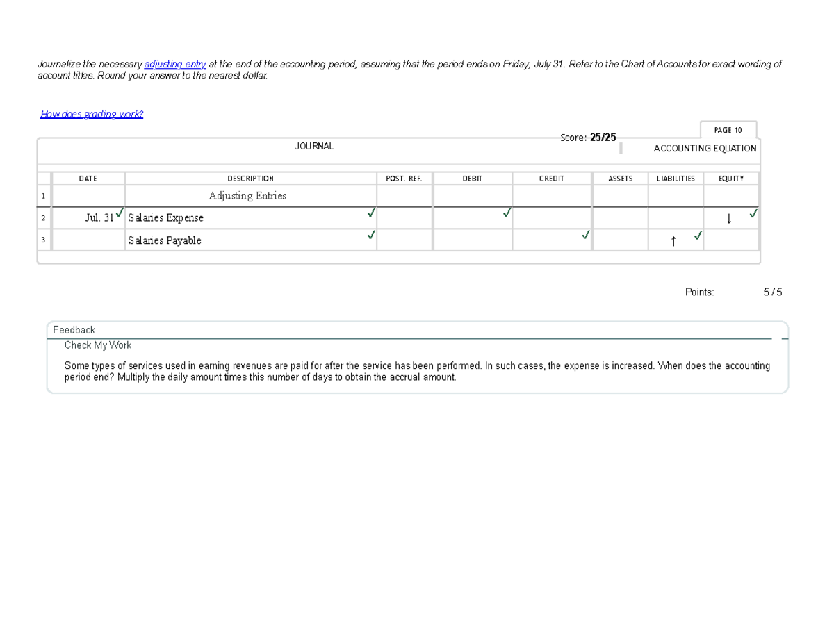Expand the Feedback section
Screen dimensions: 834x644
(x=74, y=329)
